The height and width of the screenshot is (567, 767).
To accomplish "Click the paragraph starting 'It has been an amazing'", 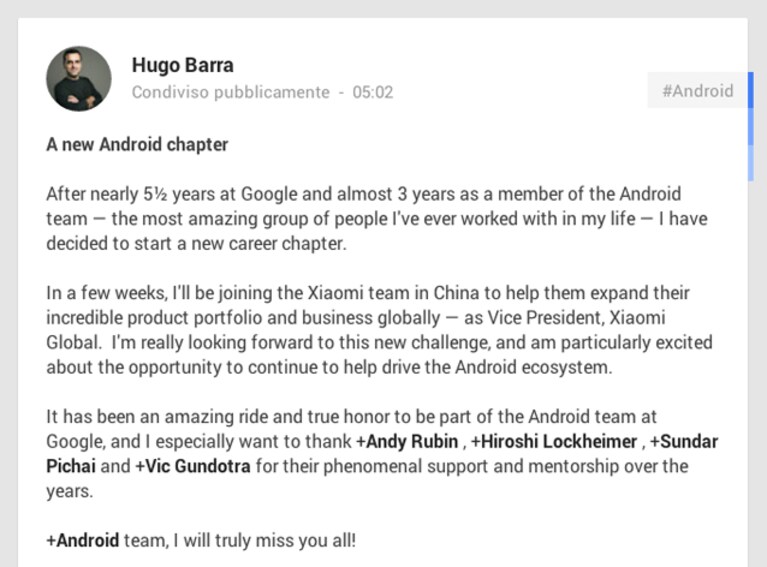I will [x=382, y=454].
